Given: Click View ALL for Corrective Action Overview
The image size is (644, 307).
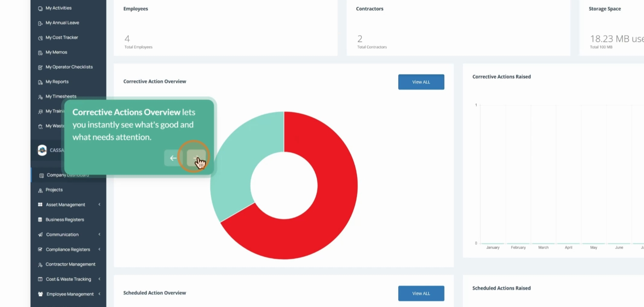Looking at the screenshot, I should coord(421,82).
